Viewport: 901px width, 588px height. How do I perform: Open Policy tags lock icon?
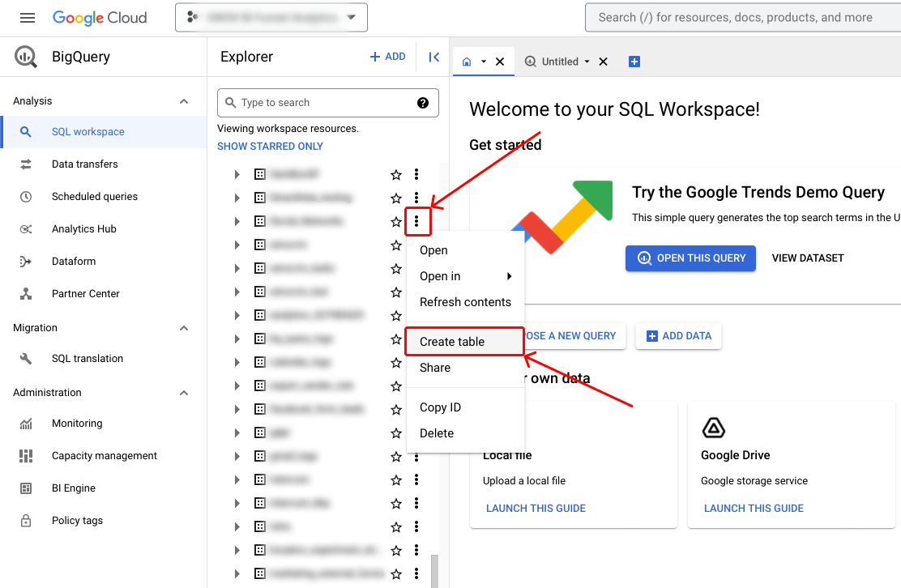click(x=26, y=521)
